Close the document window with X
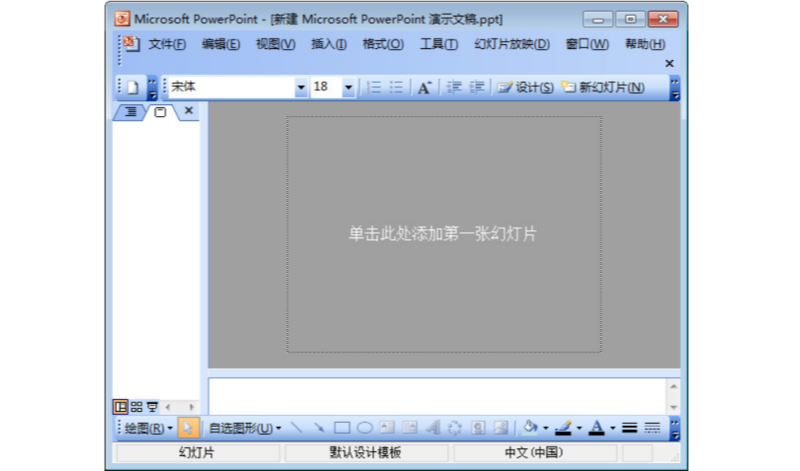The height and width of the screenshot is (471, 800). (669, 63)
